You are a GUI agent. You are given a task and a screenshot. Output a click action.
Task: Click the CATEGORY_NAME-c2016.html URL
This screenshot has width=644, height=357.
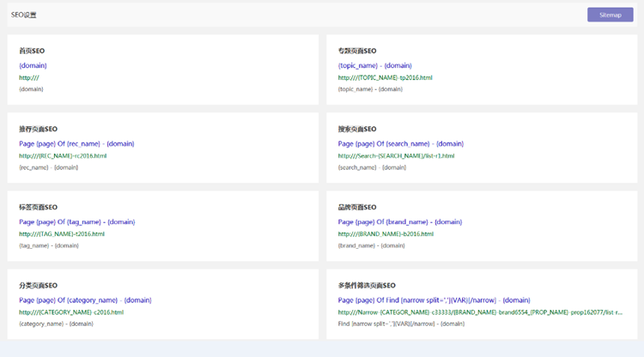click(71, 312)
